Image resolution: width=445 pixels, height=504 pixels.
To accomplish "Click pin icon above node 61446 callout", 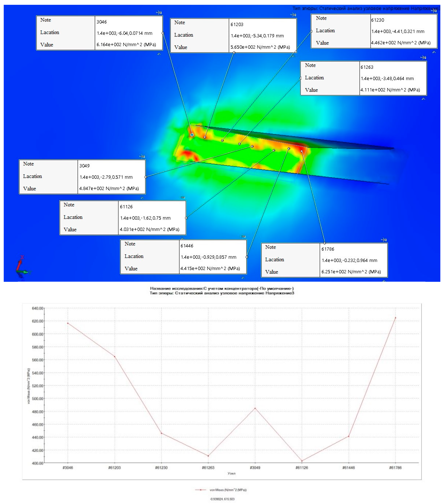I will pos(243,236).
